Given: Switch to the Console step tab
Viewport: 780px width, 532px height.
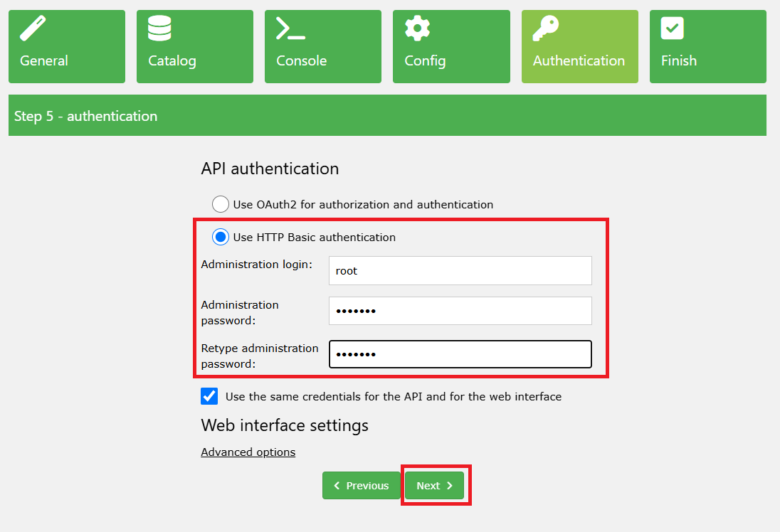Looking at the screenshot, I should [x=323, y=46].
